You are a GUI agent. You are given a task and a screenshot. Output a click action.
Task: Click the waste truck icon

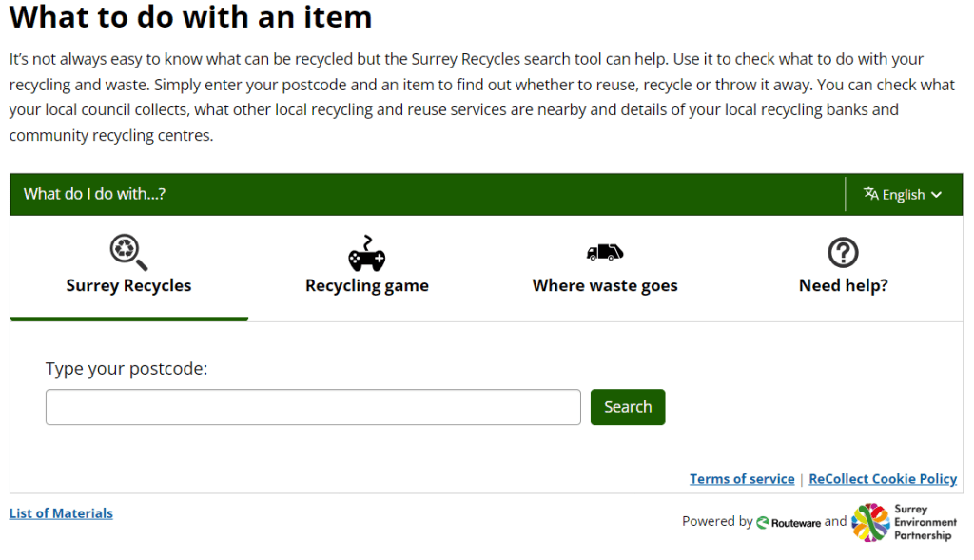pos(605,253)
